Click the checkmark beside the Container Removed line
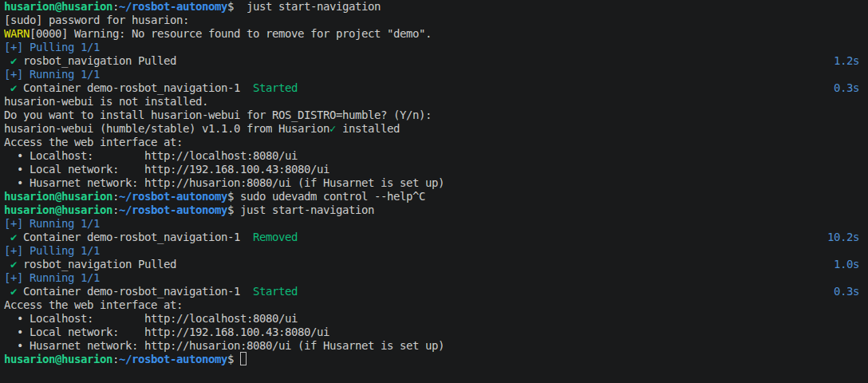The height and width of the screenshot is (383, 868). point(14,237)
